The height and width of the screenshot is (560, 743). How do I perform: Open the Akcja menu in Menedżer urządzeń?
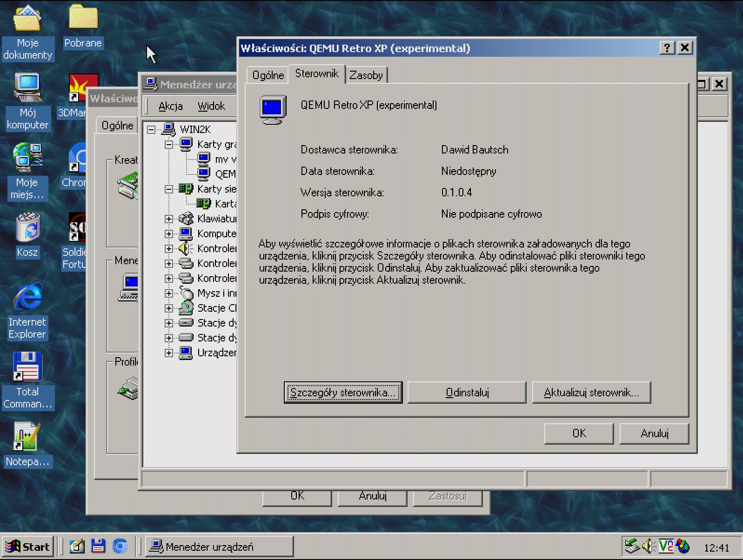[x=170, y=106]
